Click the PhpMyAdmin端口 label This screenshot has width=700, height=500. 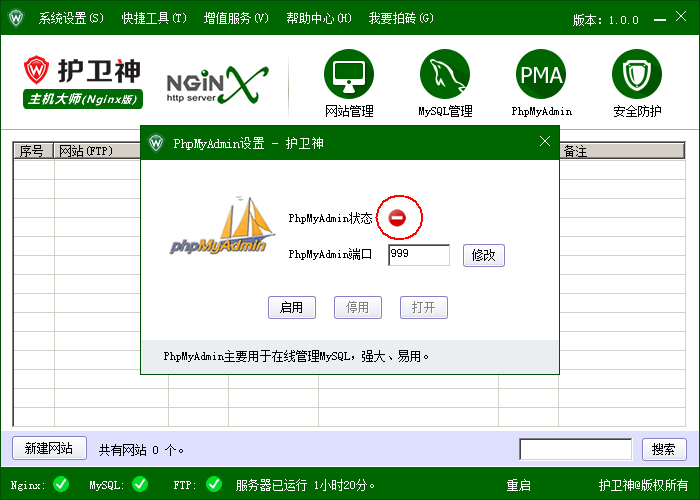330,254
